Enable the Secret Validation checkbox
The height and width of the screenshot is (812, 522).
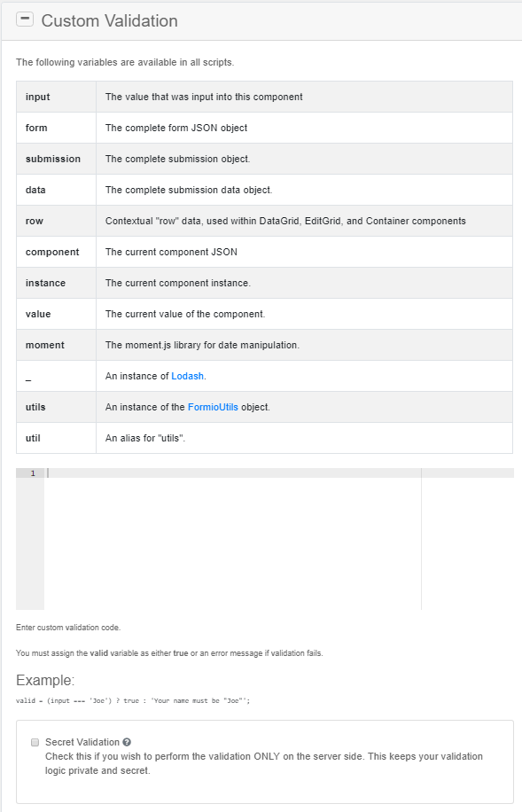34,742
